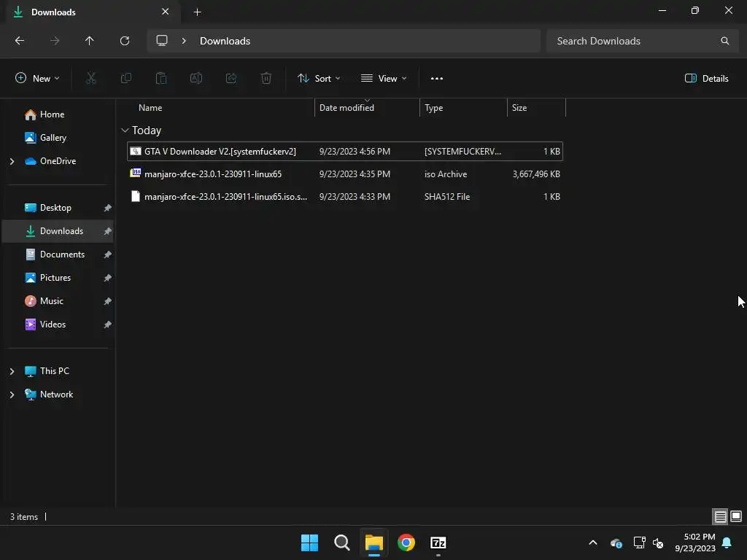
Task: Open notifications bell icon
Action: pyautogui.click(x=727, y=542)
